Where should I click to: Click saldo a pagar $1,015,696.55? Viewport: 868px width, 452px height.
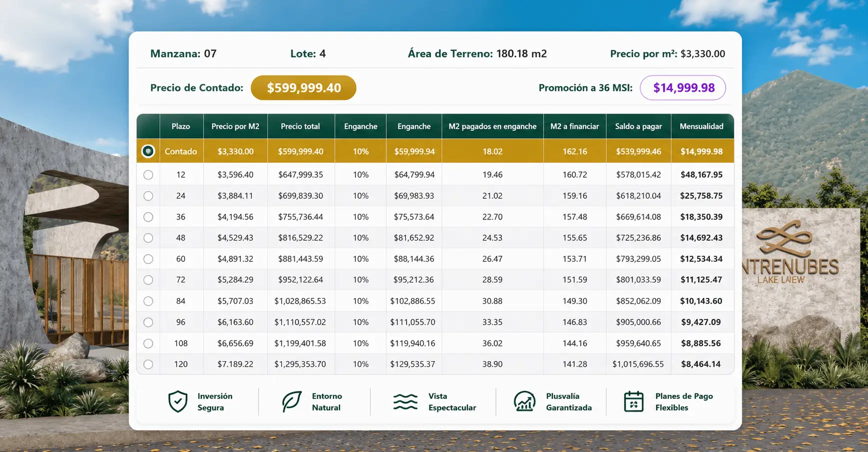coord(638,364)
